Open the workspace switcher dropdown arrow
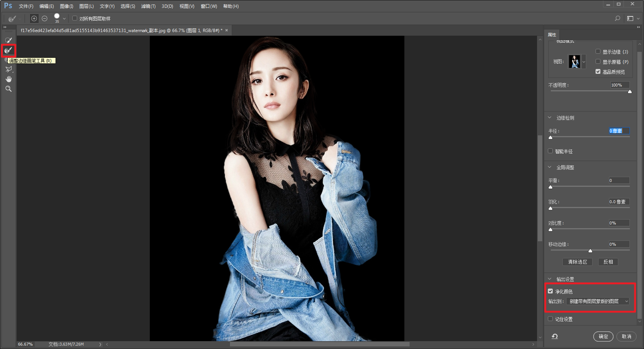644x349 pixels. 638,19
